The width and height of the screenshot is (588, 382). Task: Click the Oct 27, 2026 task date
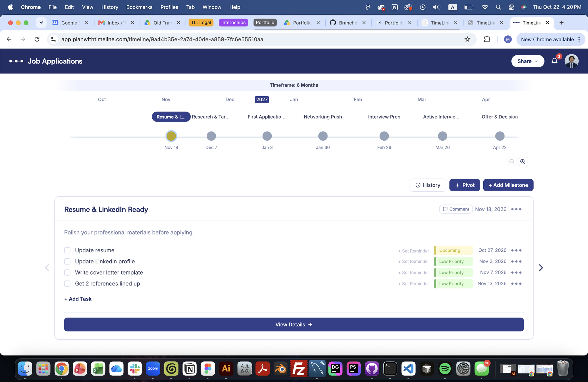[492, 250]
